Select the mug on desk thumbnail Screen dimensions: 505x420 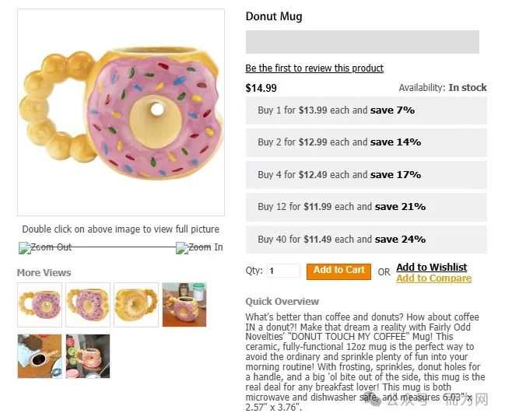click(184, 305)
